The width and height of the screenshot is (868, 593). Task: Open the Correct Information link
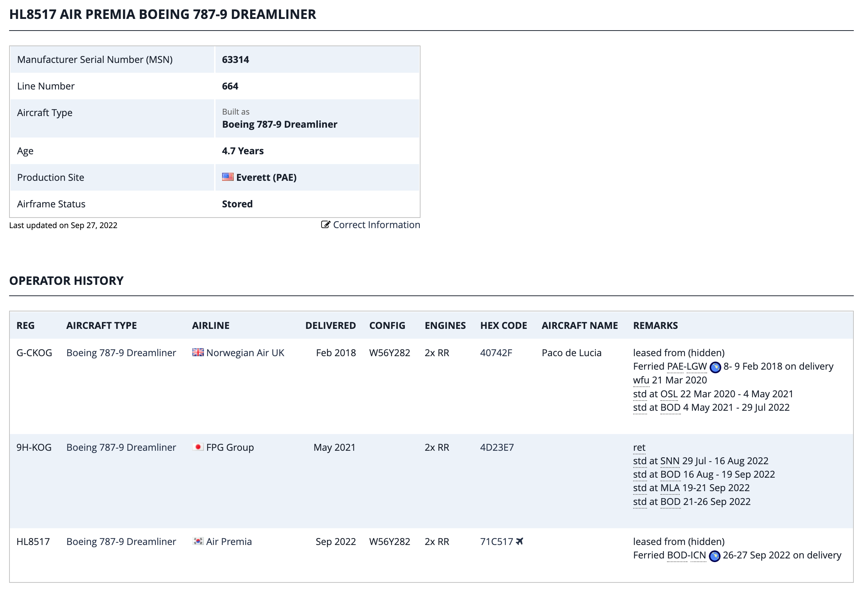point(376,225)
